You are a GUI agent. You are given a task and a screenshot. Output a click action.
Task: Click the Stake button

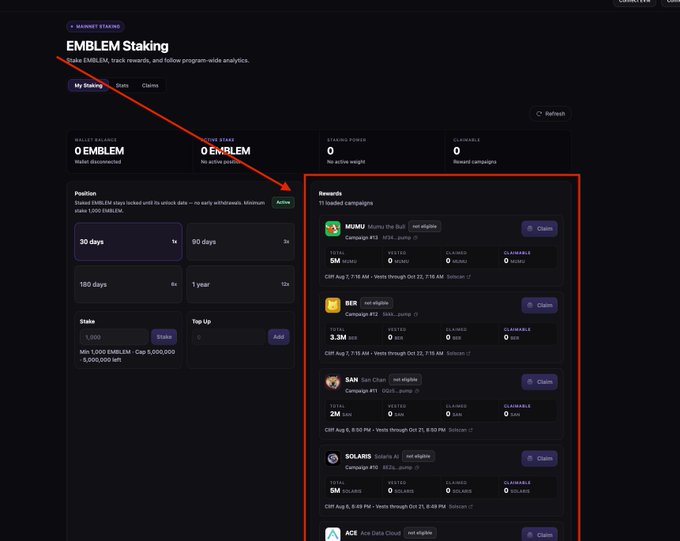164,337
